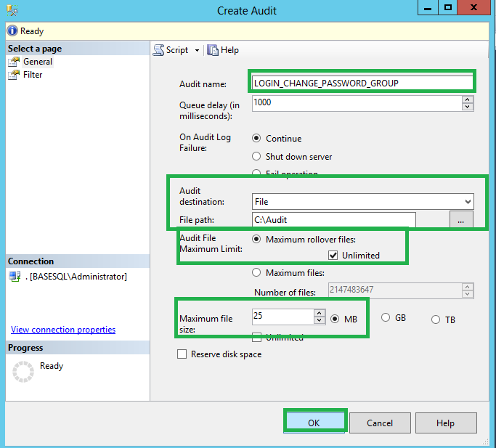Select GB file size unit
Screen dimensions: 496x448
(x=386, y=317)
